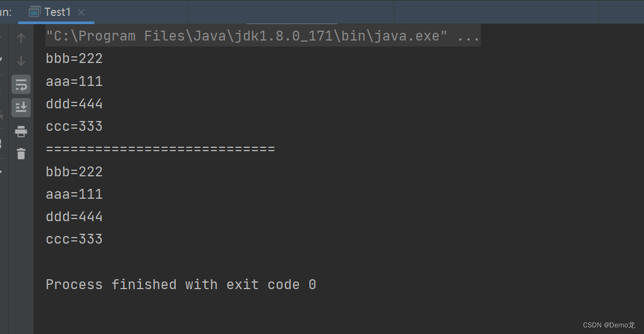
Task: Clear all console output
Action: (21, 154)
